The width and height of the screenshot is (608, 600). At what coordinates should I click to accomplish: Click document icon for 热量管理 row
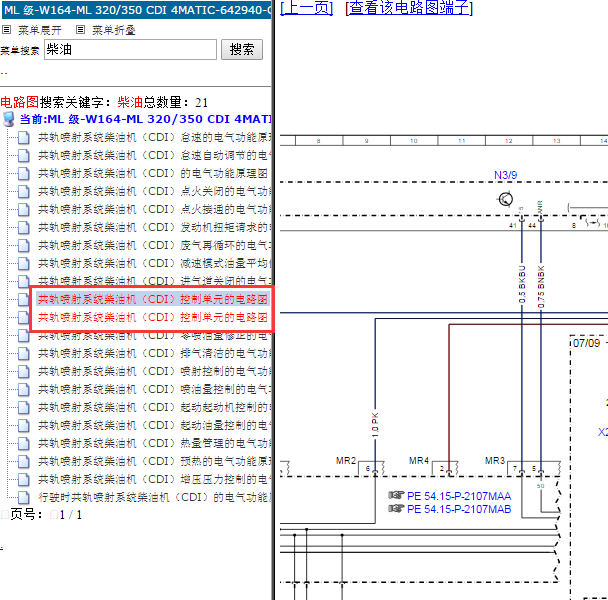pyautogui.click(x=24, y=443)
